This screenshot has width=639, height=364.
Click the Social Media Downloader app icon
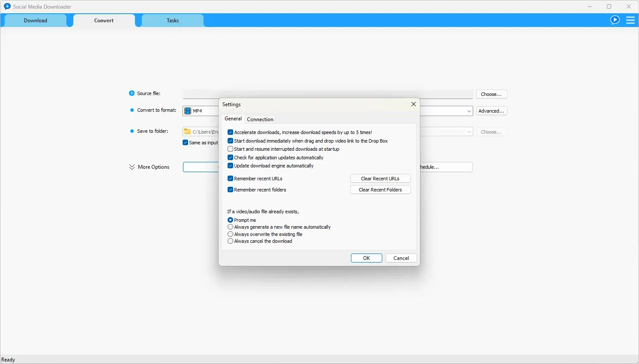point(7,6)
